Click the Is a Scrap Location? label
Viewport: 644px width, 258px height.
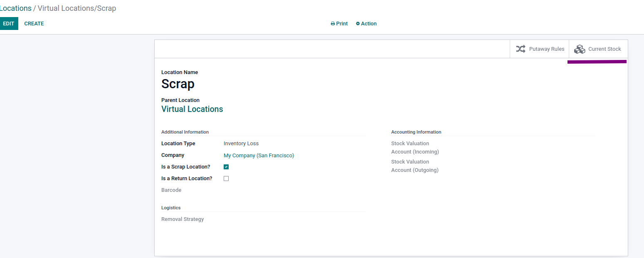click(x=186, y=167)
